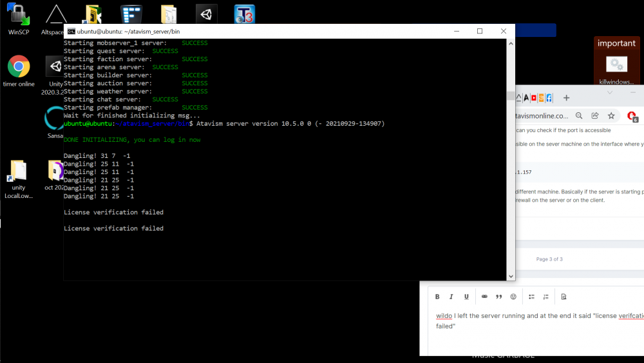Open the Page 3 of 3 selector
This screenshot has height=363, width=644.
(549, 259)
